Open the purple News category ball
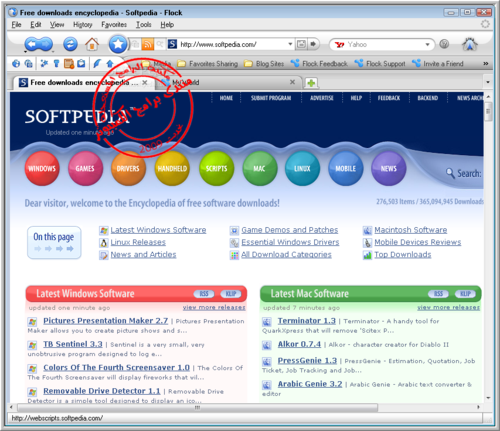Screen dimensions: 500x431 pyautogui.click(x=388, y=168)
